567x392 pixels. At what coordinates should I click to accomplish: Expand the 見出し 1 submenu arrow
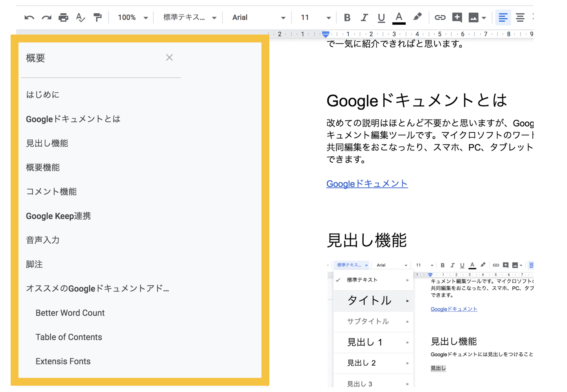(x=407, y=343)
